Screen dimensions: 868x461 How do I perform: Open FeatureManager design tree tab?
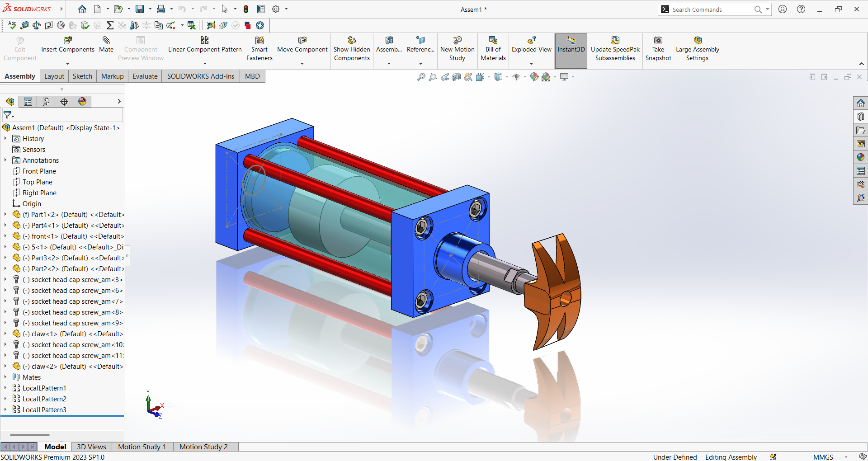coord(10,102)
